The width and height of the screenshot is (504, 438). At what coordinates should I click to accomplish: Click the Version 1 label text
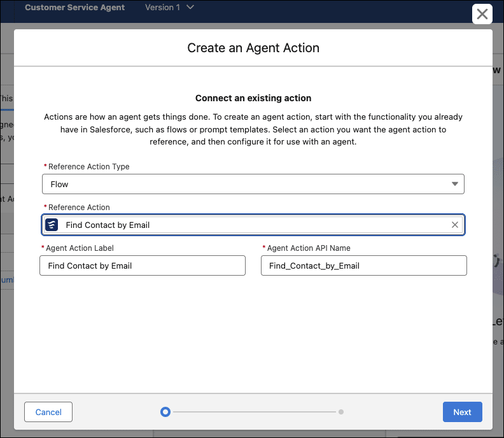(162, 8)
